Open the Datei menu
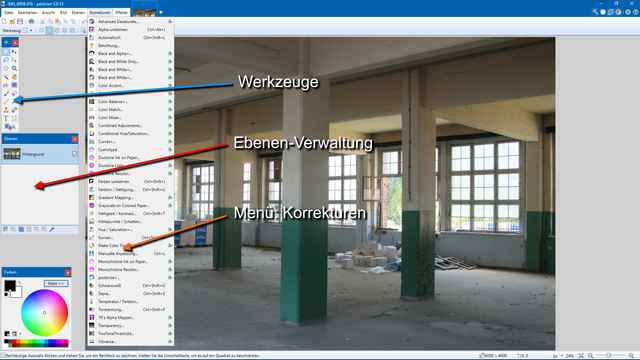The height and width of the screenshot is (360, 640). 8,13
